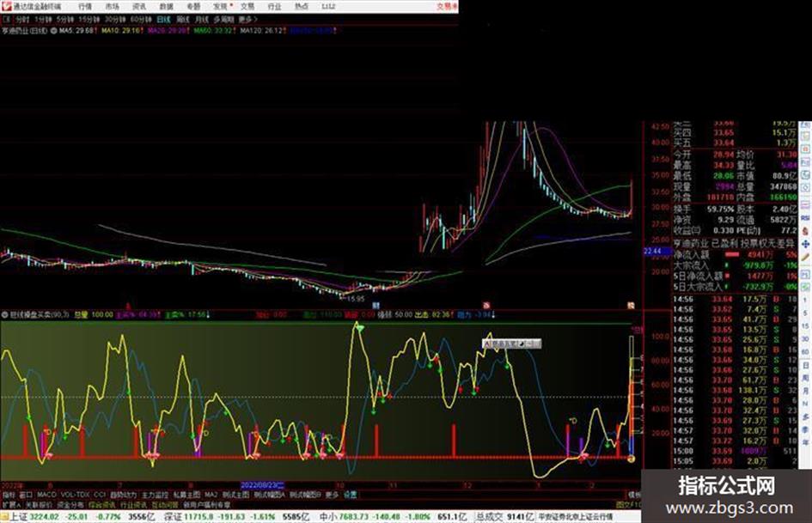
Task: Open the 数据 menu
Action: point(166,7)
